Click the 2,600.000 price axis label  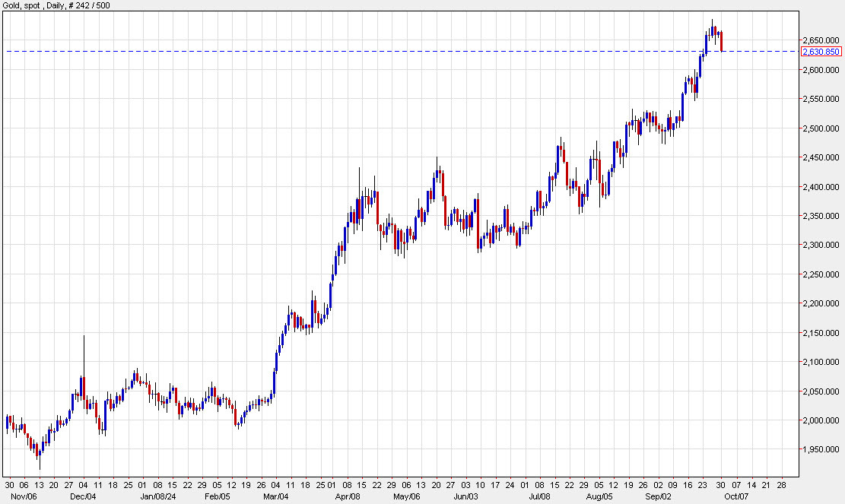[821, 70]
